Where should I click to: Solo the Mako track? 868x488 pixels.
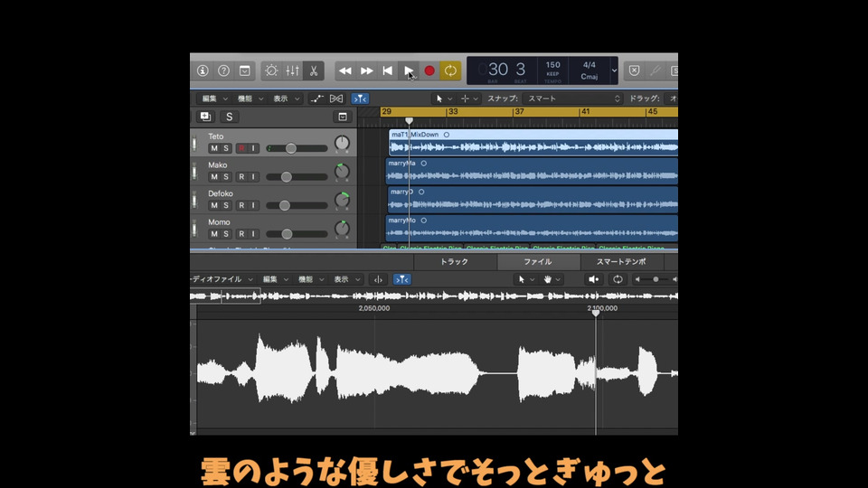tap(226, 177)
